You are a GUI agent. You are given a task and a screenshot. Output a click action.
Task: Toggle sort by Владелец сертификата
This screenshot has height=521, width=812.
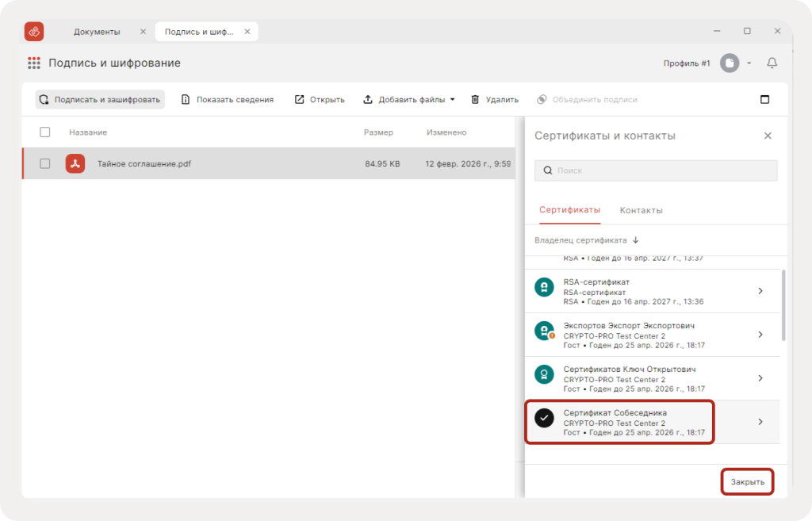(x=586, y=240)
